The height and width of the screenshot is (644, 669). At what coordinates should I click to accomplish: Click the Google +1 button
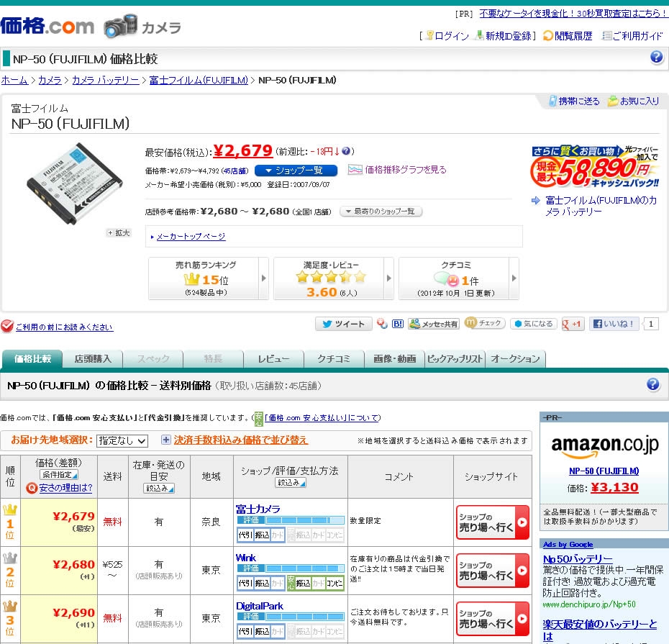[572, 324]
